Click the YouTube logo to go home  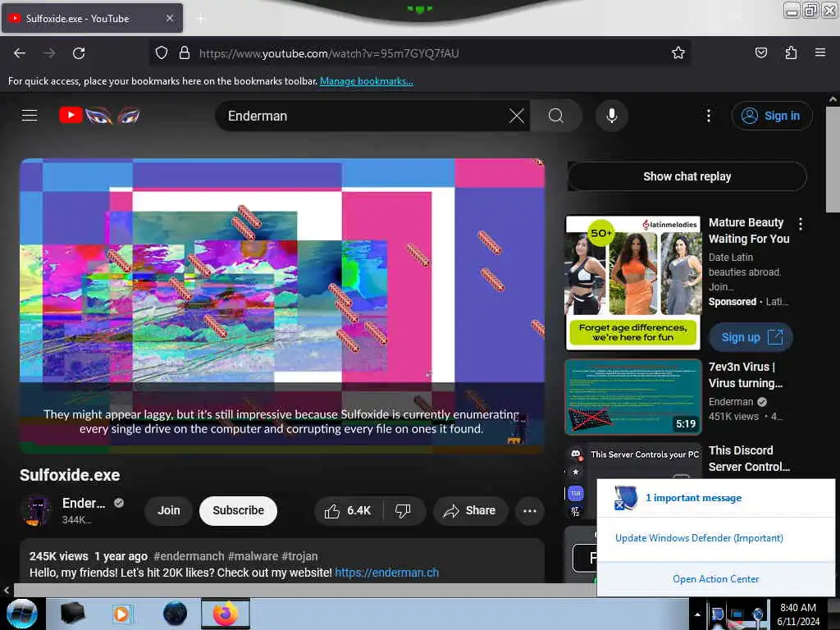click(x=99, y=115)
